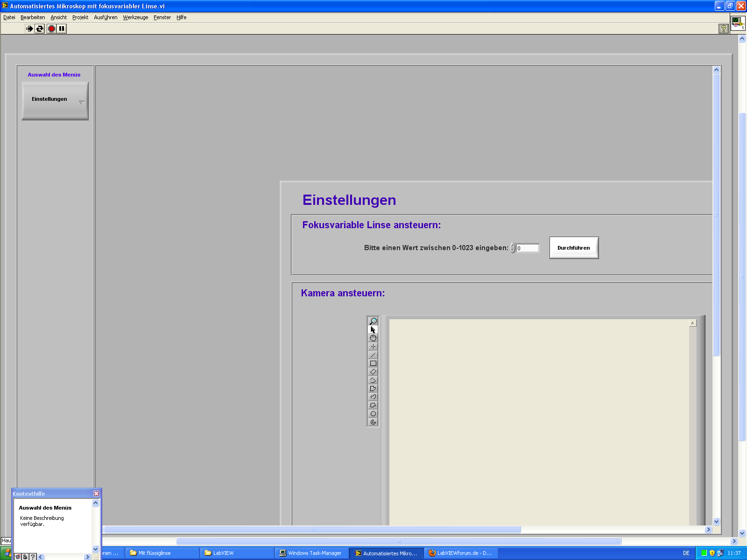Click the Run Continuously toolbar icon
747x560 pixels.
tap(40, 28)
